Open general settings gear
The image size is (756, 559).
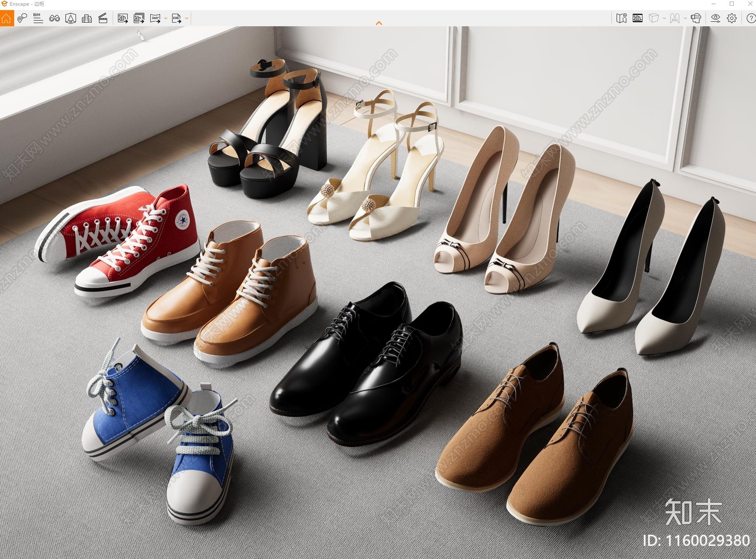coord(732,18)
